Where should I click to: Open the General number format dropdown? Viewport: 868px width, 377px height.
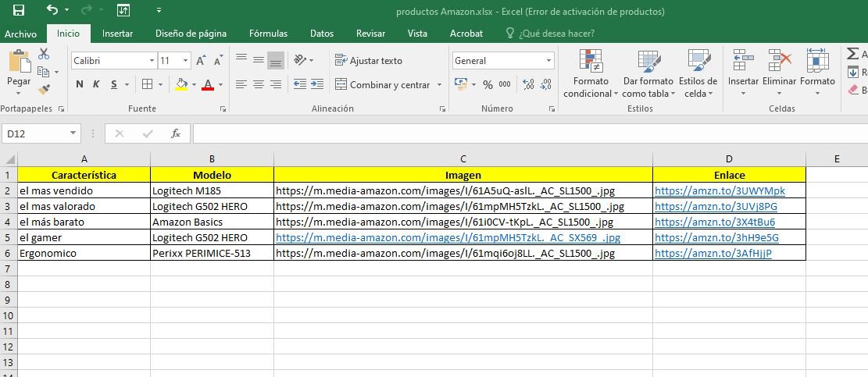coord(548,61)
